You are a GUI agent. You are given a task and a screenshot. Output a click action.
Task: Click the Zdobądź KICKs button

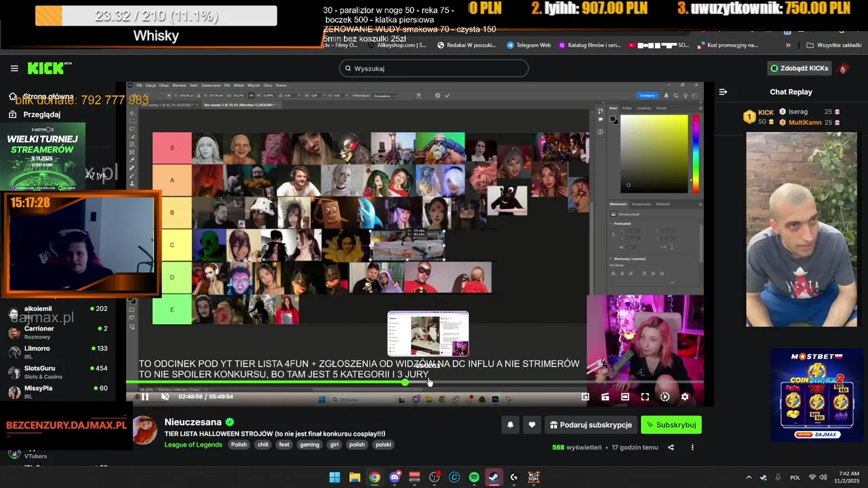[799, 68]
